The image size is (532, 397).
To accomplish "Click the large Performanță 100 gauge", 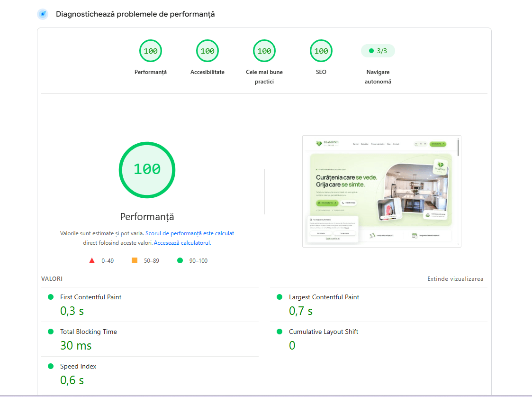I will (x=147, y=170).
